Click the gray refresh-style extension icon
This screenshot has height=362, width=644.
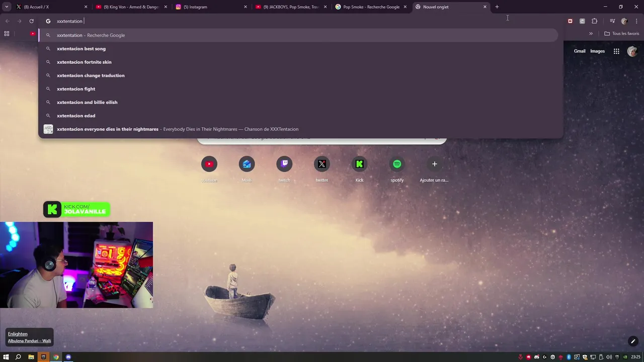[x=582, y=21]
